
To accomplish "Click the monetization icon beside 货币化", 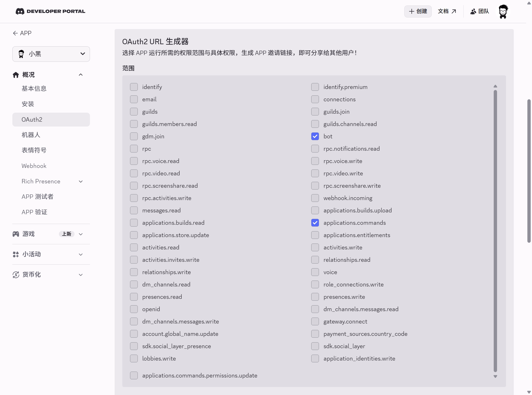I will pyautogui.click(x=16, y=275).
